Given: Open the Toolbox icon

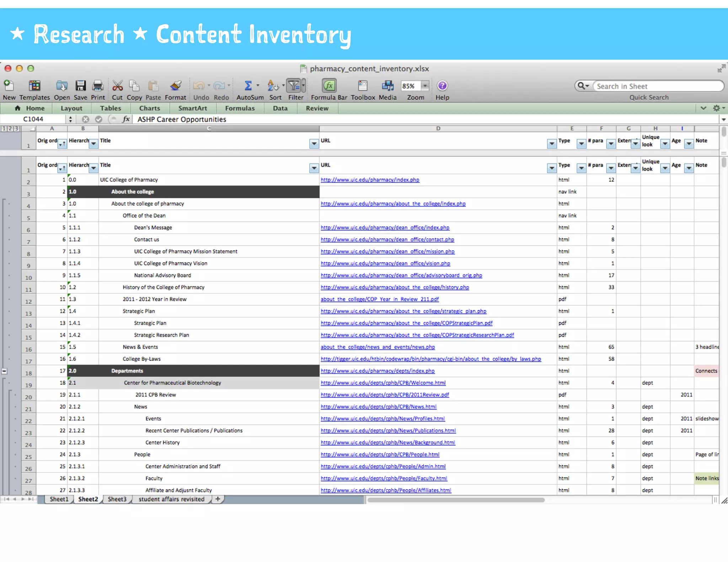Looking at the screenshot, I should pos(363,86).
